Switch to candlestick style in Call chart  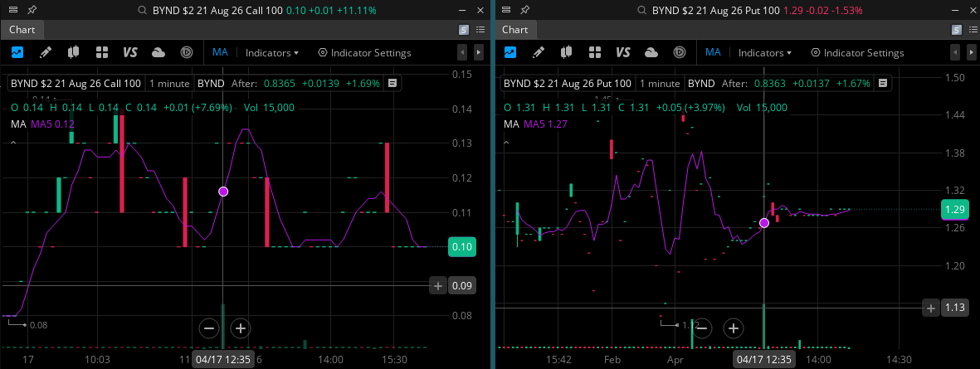[74, 52]
